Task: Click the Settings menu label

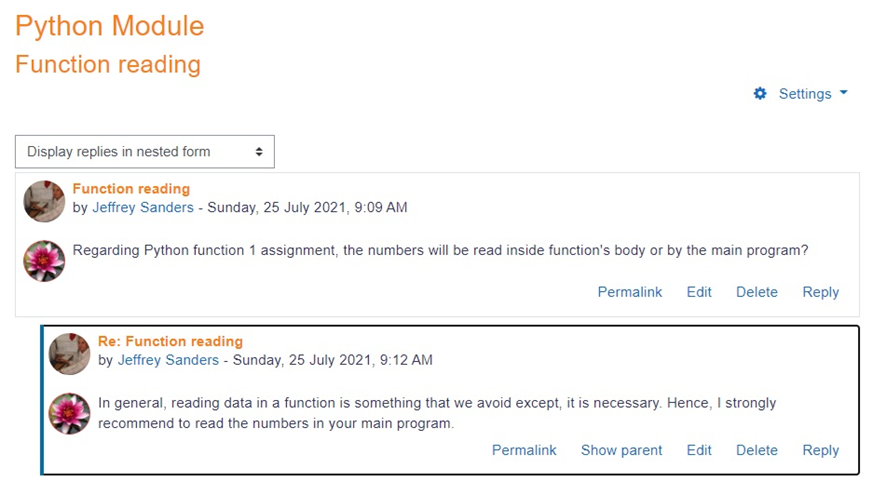Action: (805, 94)
